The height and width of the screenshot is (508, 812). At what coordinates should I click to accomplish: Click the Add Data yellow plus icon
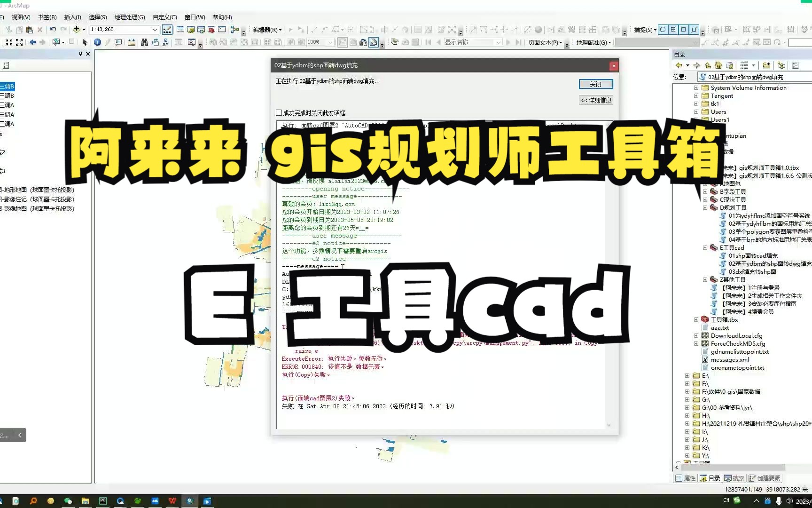(77, 29)
